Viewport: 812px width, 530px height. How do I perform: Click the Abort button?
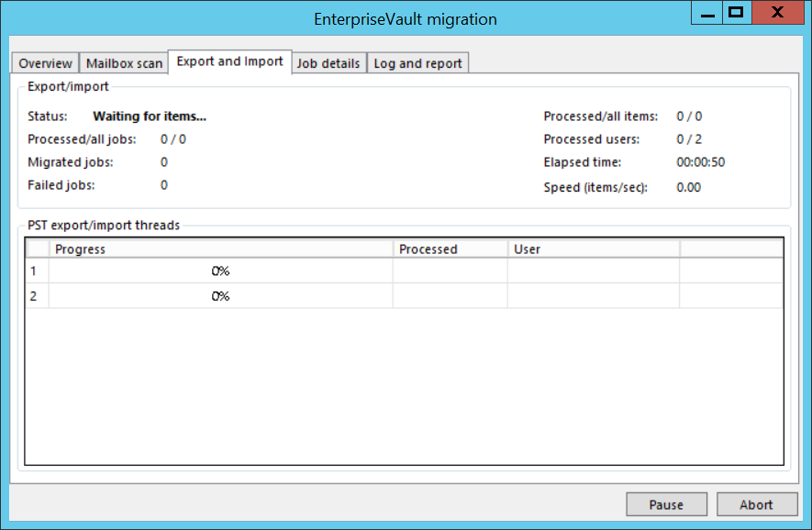[756, 504]
